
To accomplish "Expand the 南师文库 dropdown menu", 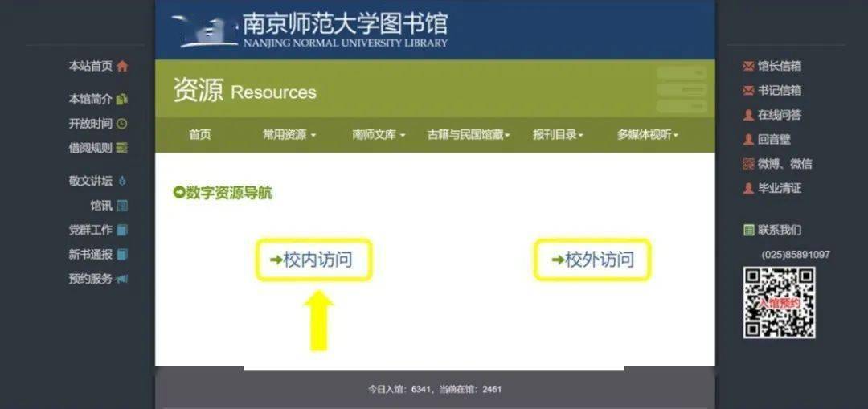I will pos(379,135).
